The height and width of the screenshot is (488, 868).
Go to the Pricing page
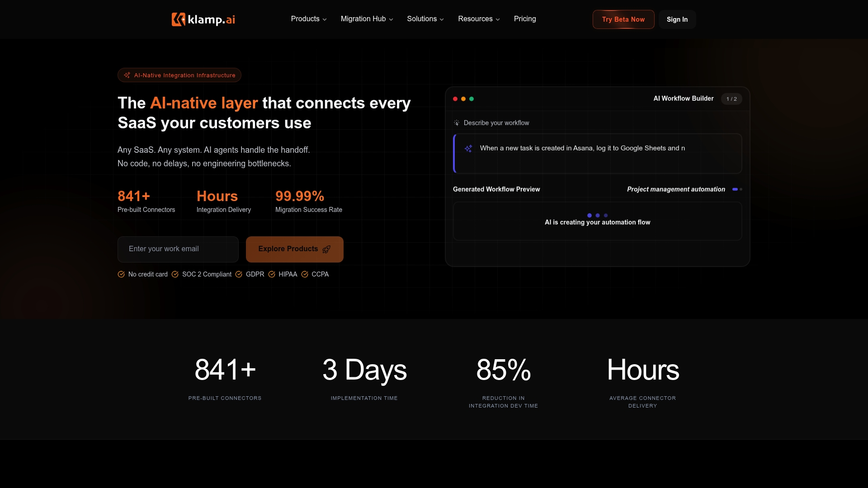pos(525,19)
